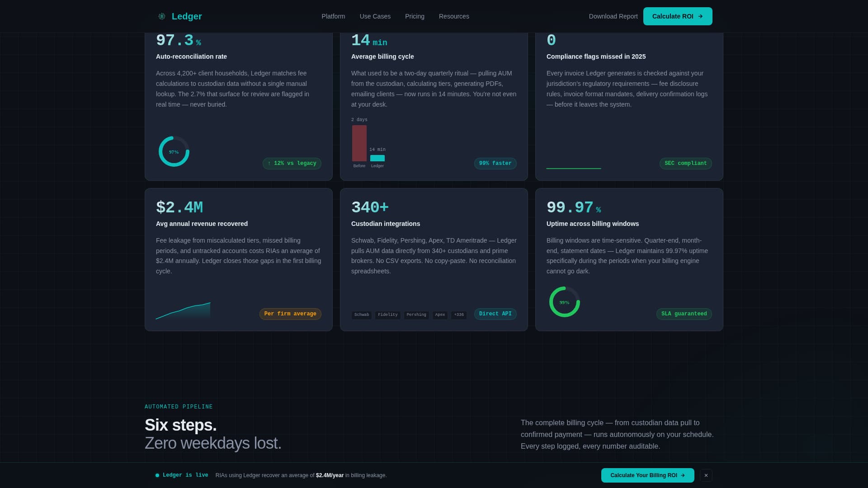Click the 'Average billing cycle' heading
The width and height of the screenshot is (868, 488).
click(x=382, y=56)
